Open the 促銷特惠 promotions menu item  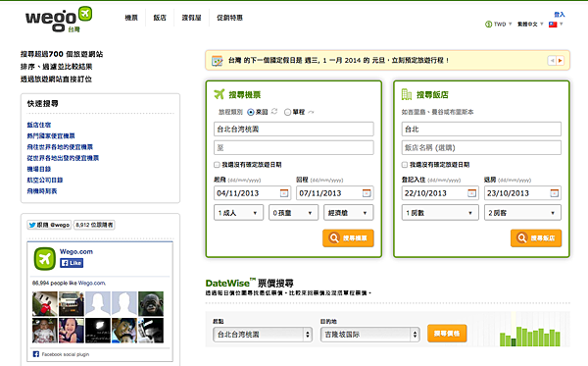tap(229, 18)
